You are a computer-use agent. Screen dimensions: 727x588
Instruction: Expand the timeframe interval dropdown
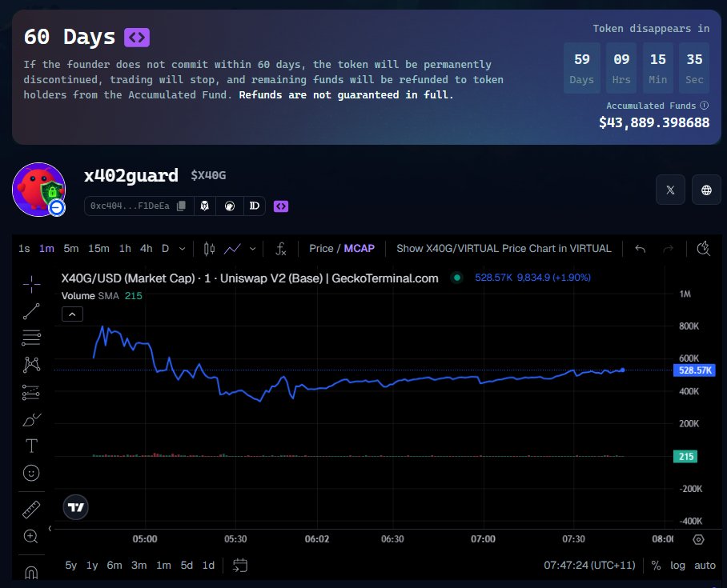[x=183, y=249]
